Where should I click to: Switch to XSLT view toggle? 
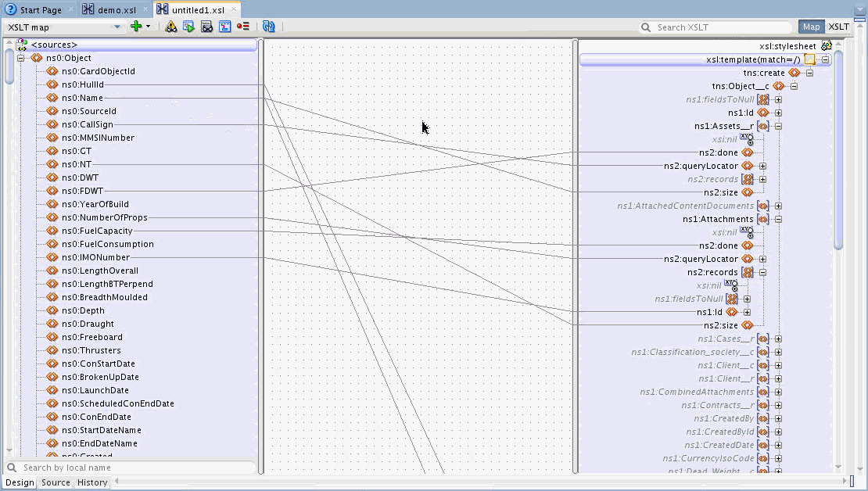click(838, 27)
